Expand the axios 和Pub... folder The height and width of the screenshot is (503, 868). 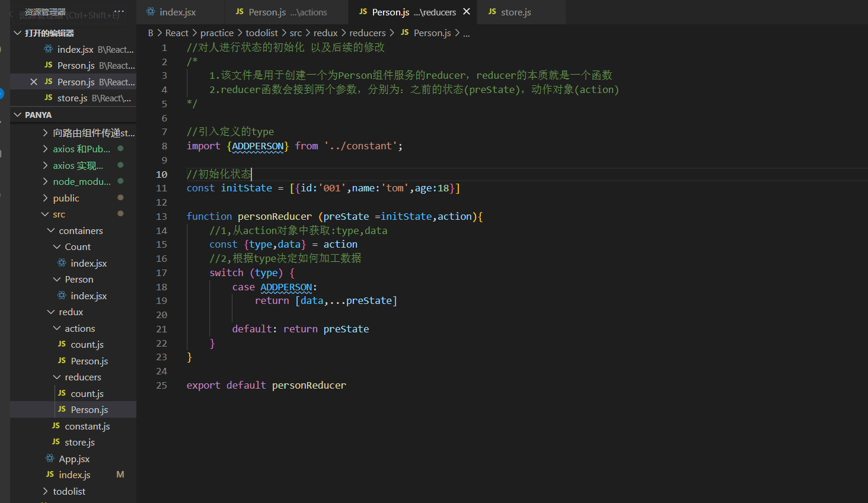74,149
